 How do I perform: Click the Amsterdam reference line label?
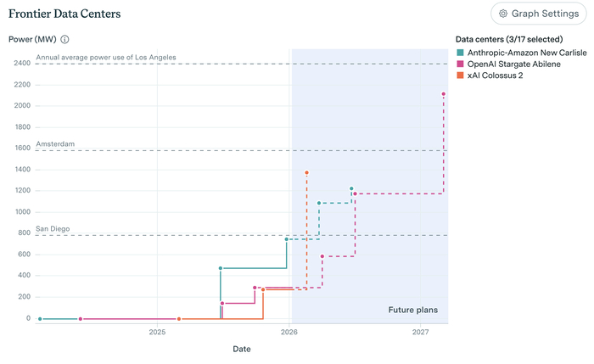coord(55,144)
